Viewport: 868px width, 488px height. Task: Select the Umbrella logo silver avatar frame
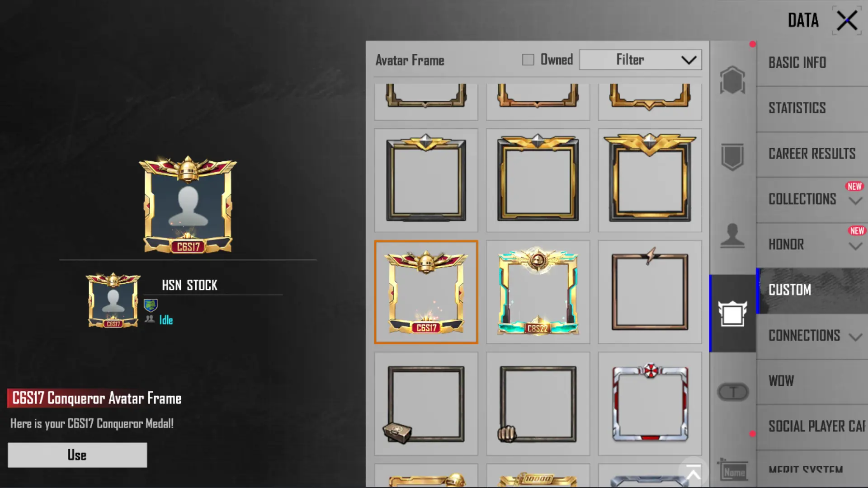650,404
